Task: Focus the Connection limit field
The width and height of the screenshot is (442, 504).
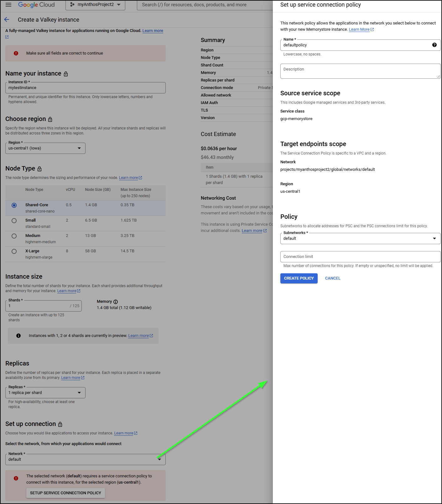Action: (360, 257)
